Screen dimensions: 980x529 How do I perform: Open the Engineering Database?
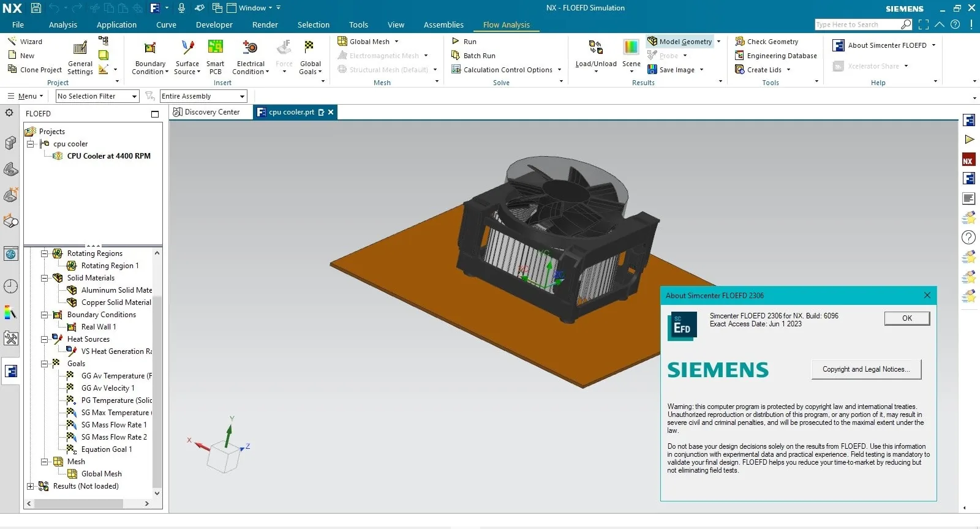(776, 56)
